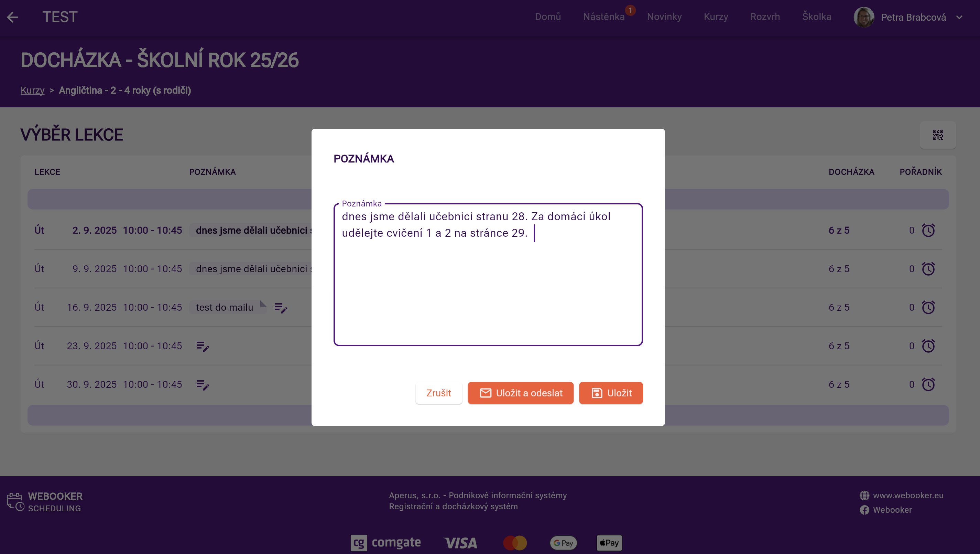Open the www.webooker.eu footer link
Screen dimensions: 980x554
pyautogui.click(x=908, y=496)
